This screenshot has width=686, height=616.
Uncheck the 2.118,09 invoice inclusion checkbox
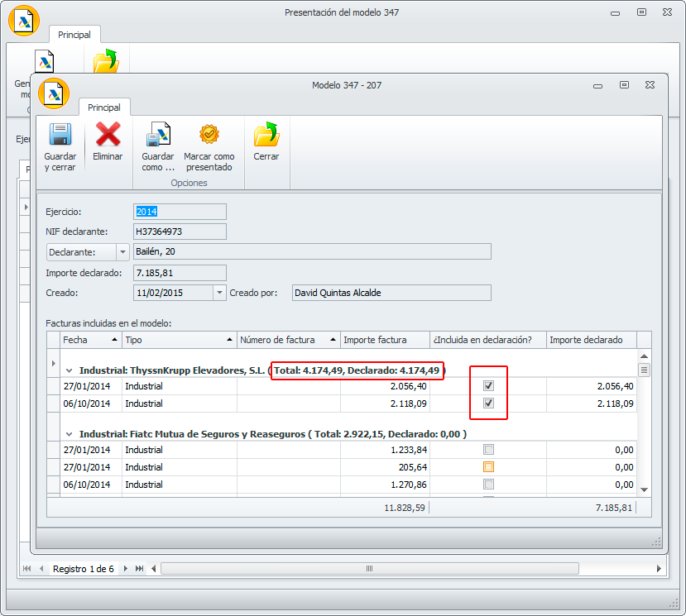[488, 404]
